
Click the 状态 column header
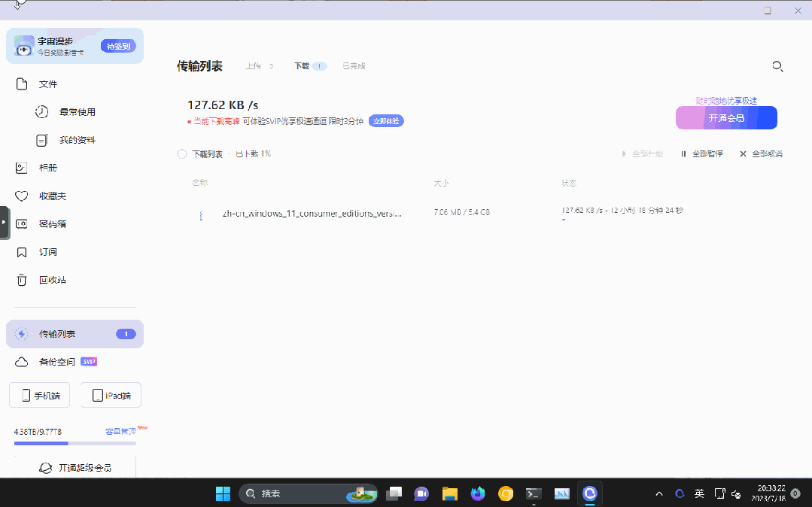point(569,183)
